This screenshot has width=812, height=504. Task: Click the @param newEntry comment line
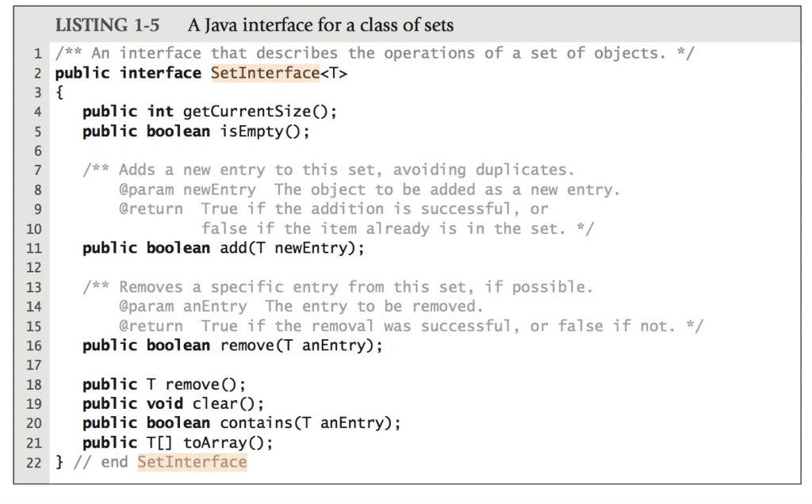pyautogui.click(x=370, y=190)
